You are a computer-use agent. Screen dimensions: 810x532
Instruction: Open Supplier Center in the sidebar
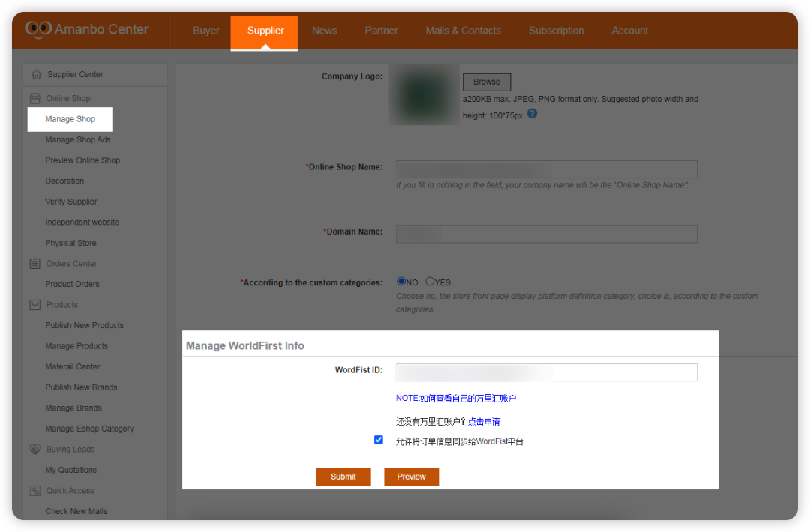pos(75,74)
